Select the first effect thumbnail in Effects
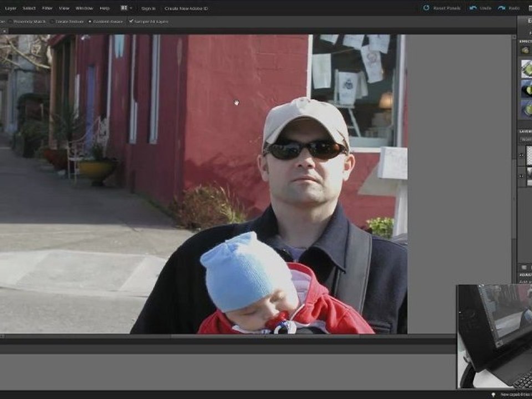Image resolution: width=532 pixels, height=399 pixels. 526,69
